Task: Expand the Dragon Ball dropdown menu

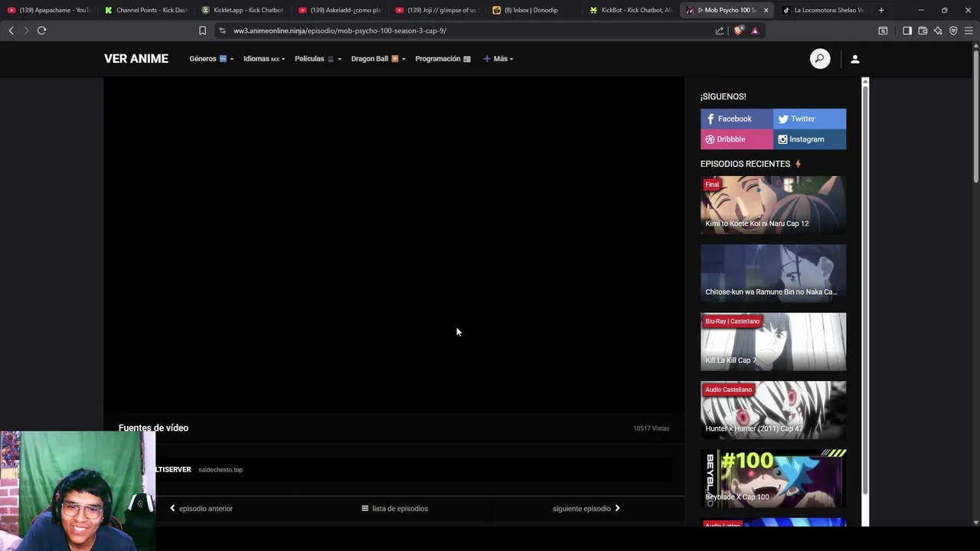Action: pos(378,59)
